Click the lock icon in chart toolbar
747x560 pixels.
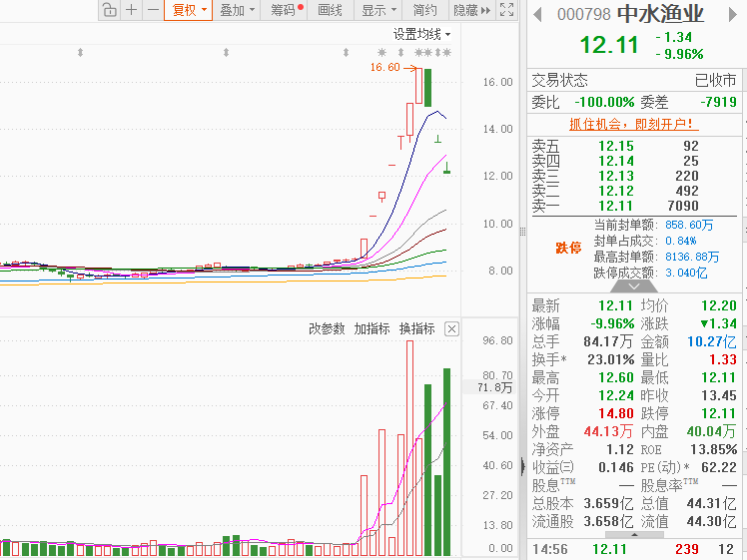tap(110, 10)
